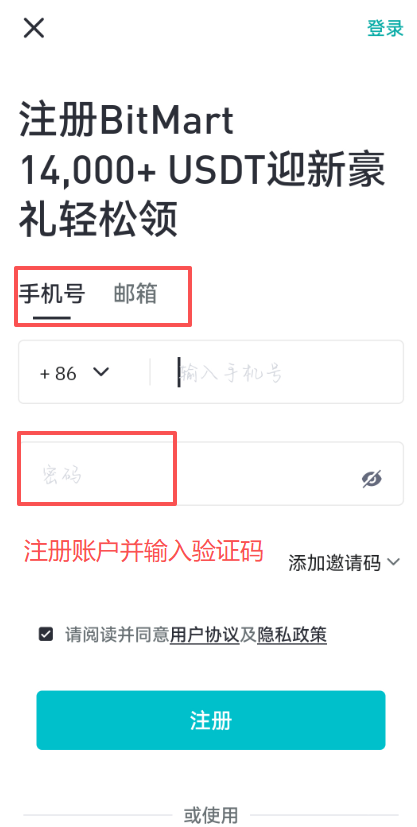Tap the teal 注册 button
Image resolution: width=417 pixels, height=827 pixels.
(x=211, y=720)
